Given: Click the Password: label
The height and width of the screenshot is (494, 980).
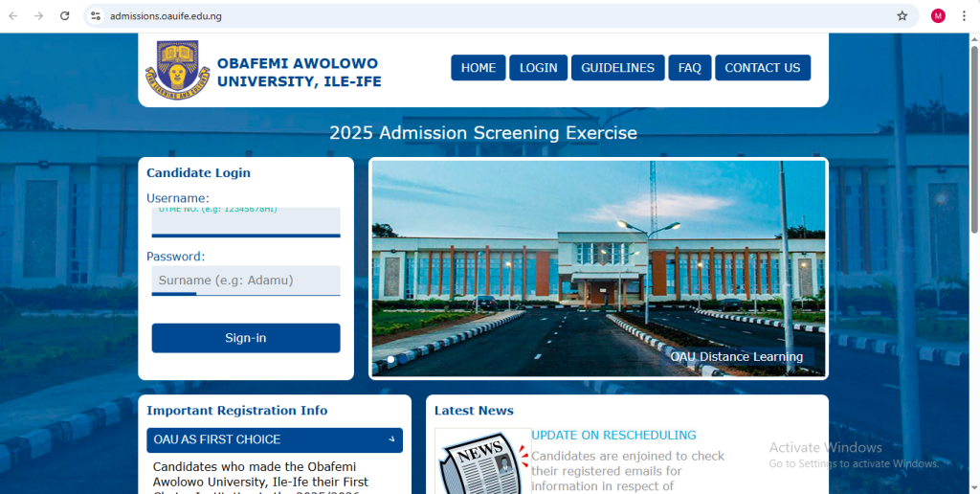Looking at the screenshot, I should (176, 257).
